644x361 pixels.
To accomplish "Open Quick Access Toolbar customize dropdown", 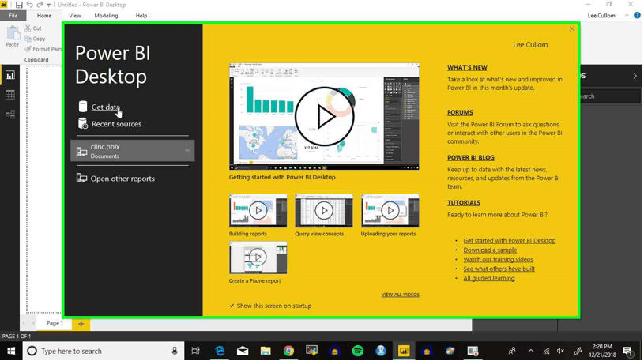I will click(48, 6).
